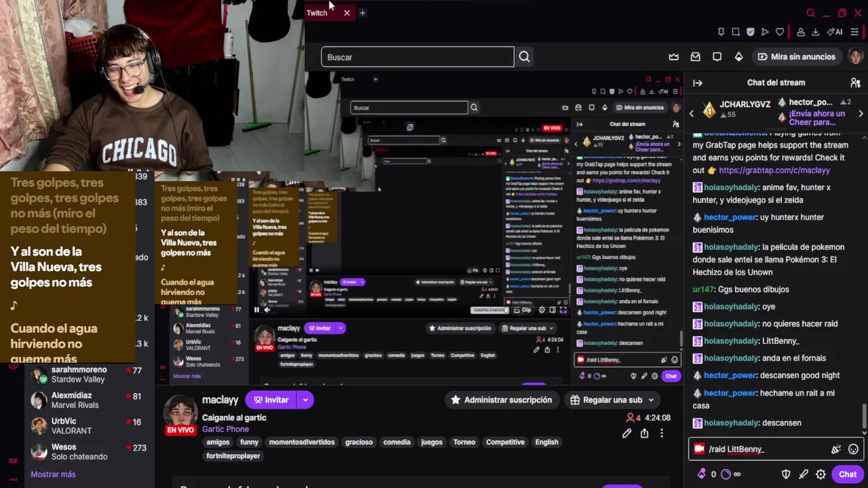Screen dimensions: 868x488
Task: Click hector_power username on uy hunterx message
Action: 730,217
